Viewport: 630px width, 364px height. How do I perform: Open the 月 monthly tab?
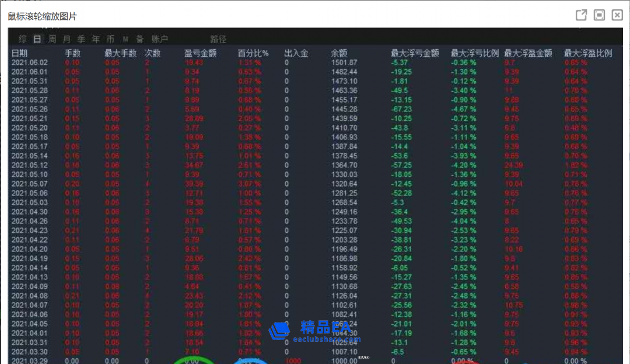point(67,39)
